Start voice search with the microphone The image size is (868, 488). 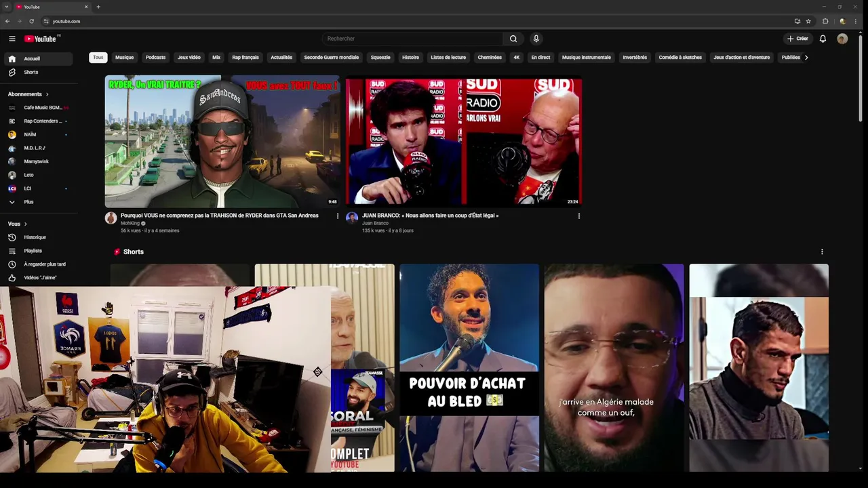point(536,39)
